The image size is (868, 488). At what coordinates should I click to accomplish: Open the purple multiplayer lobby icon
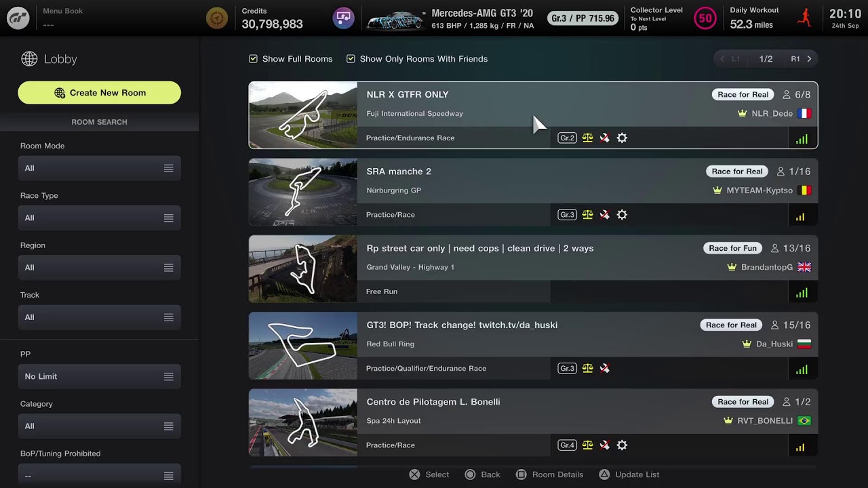coord(344,18)
